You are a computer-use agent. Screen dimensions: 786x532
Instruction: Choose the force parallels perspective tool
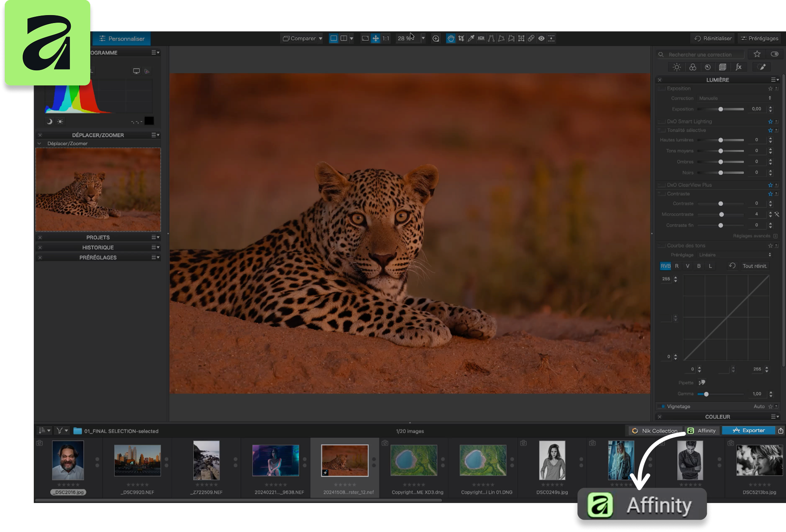491,39
